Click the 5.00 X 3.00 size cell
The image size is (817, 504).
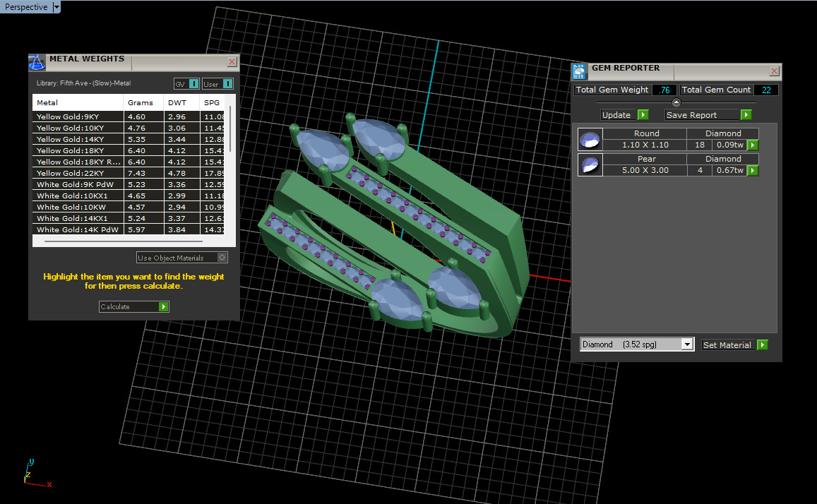[645, 170]
